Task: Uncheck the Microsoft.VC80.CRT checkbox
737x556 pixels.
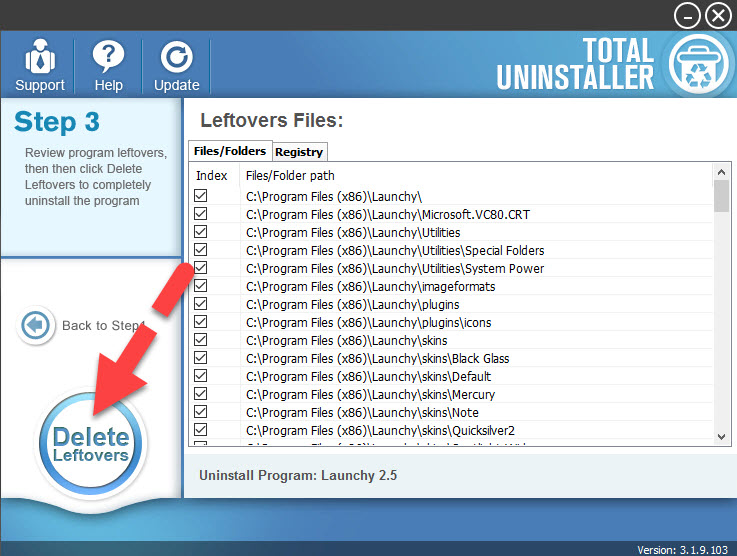Action: pyautogui.click(x=201, y=214)
